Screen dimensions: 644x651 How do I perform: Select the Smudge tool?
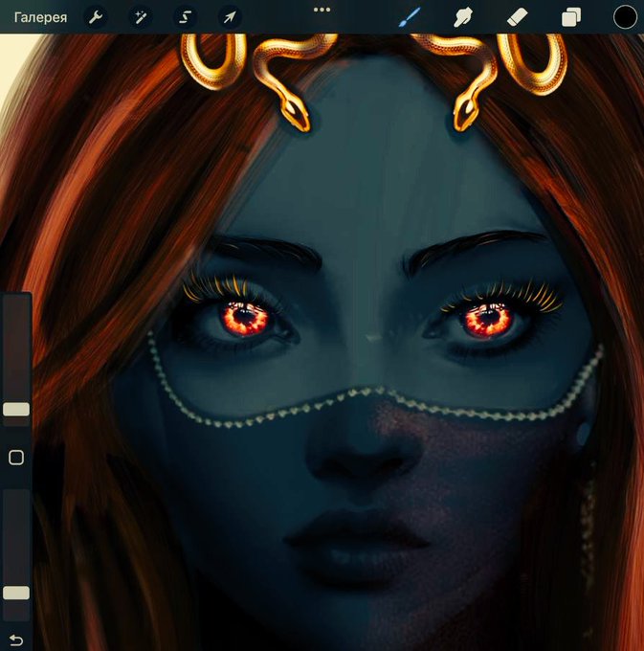pos(463,17)
